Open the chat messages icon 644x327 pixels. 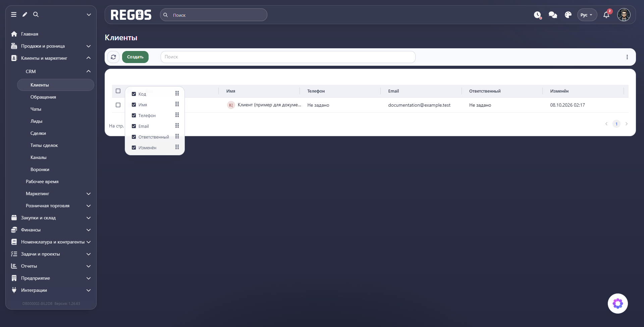(x=553, y=15)
